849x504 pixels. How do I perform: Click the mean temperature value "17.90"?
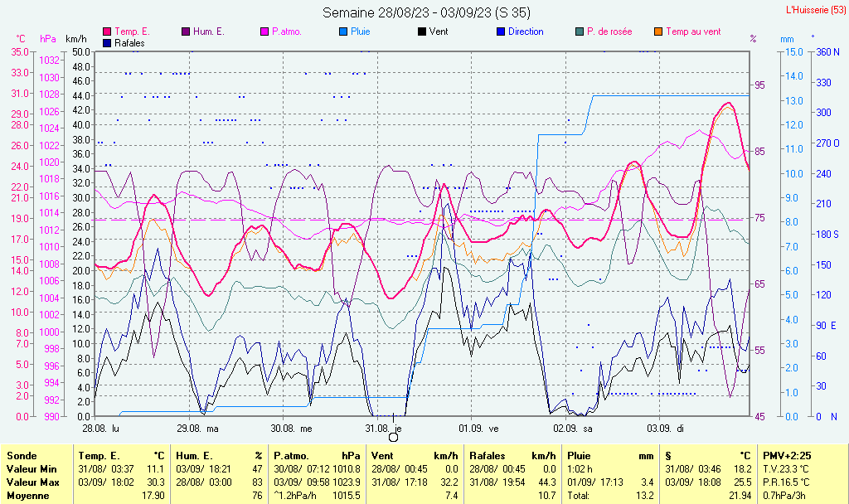[x=153, y=496]
